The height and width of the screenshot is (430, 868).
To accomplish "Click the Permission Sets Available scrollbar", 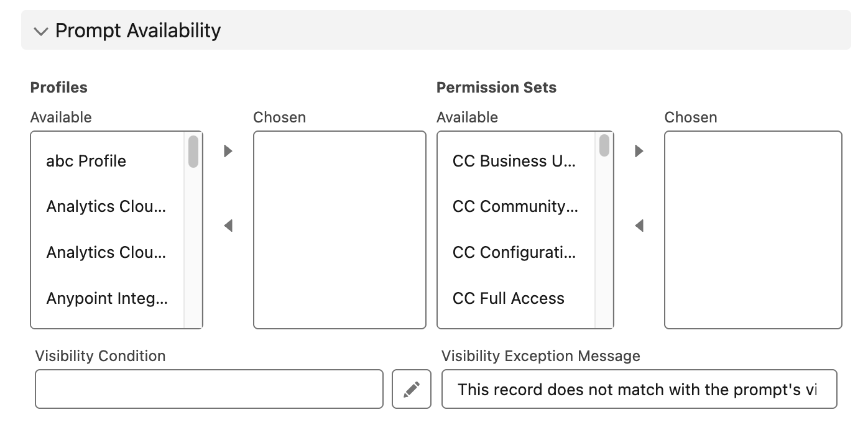I will pyautogui.click(x=604, y=146).
